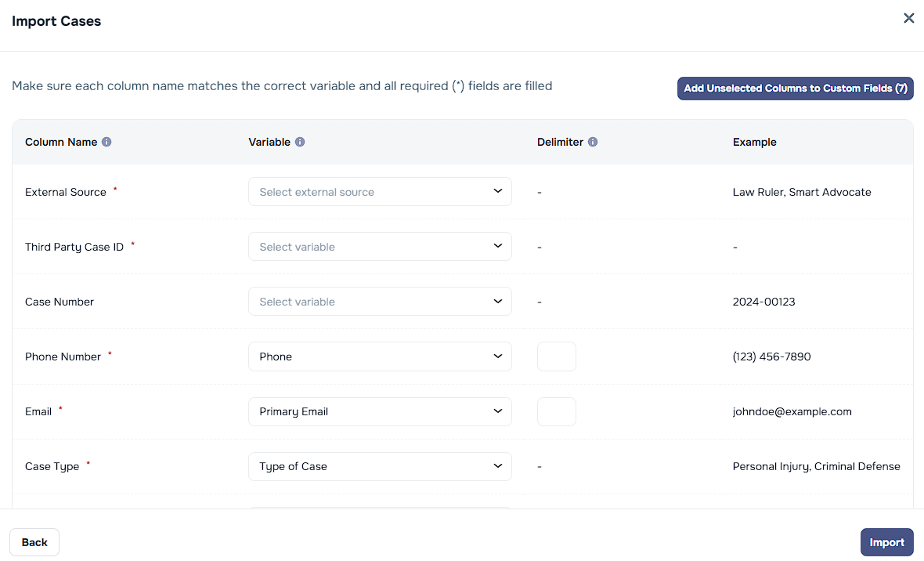Change the Phone Number variable selection
This screenshot has width=924, height=561.
click(380, 357)
